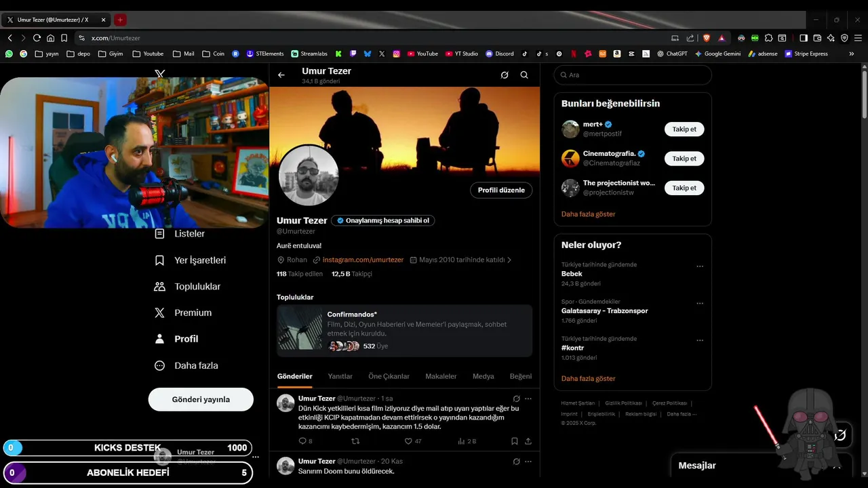The height and width of the screenshot is (488, 868).
Task: Open Leo AI assistant icon
Action: [831, 38]
